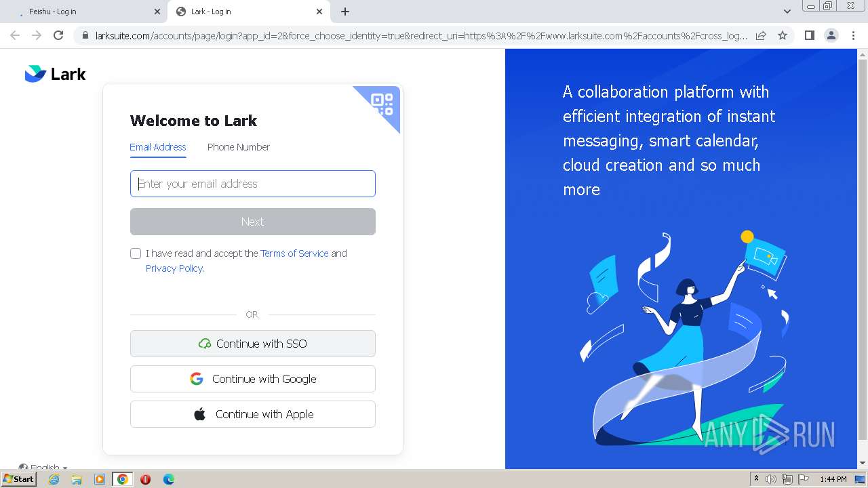Open browser side panel icon
This screenshot has height=488, width=868.
coord(809,35)
